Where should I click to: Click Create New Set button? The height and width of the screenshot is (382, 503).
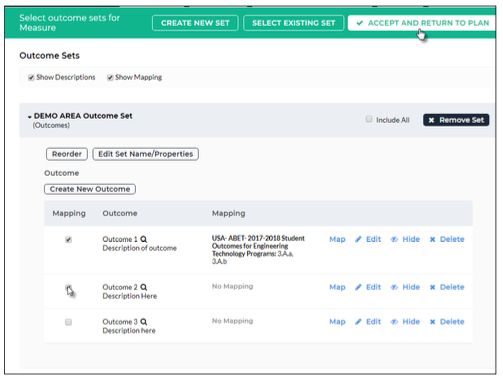195,23
